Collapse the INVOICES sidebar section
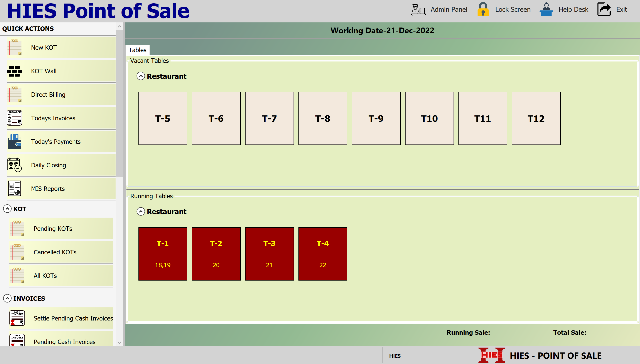640x364 pixels. [x=7, y=298]
